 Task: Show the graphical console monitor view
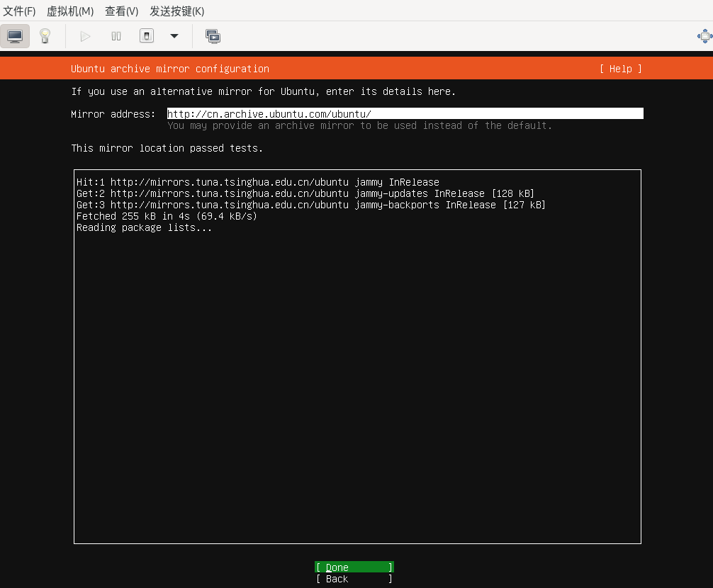pos(15,36)
